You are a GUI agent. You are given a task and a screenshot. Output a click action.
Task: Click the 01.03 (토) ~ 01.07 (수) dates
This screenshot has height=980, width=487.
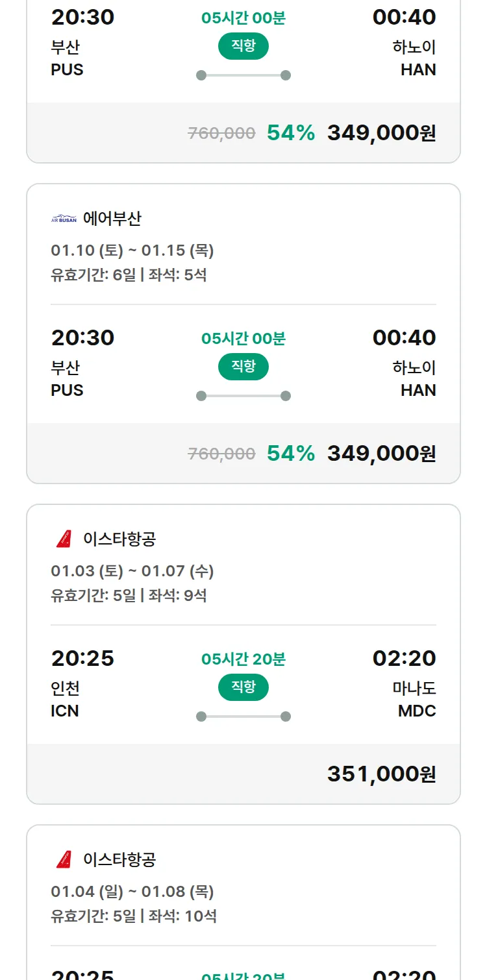[x=132, y=571]
